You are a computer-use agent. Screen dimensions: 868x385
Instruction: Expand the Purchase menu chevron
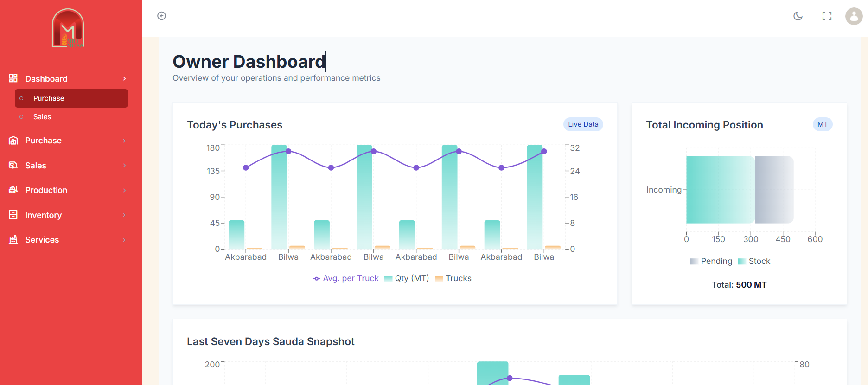(124, 141)
